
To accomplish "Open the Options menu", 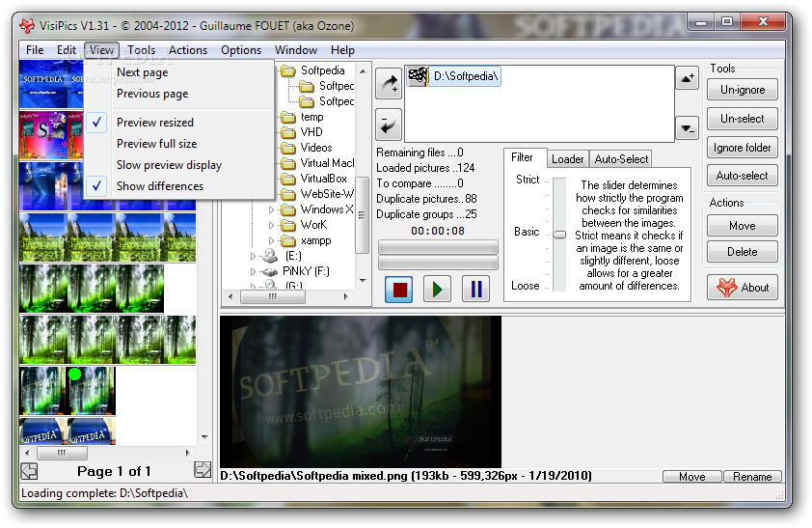I will tap(241, 50).
